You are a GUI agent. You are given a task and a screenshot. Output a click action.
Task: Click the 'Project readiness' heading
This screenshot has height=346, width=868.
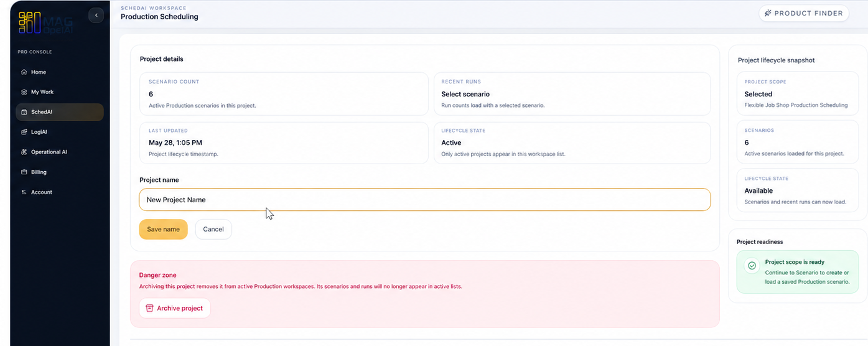point(760,241)
